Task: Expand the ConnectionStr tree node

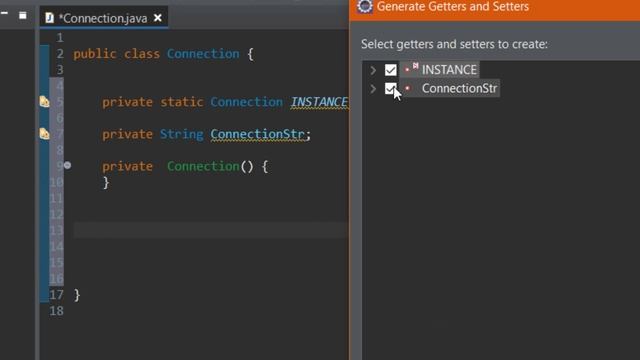Action: tap(373, 88)
